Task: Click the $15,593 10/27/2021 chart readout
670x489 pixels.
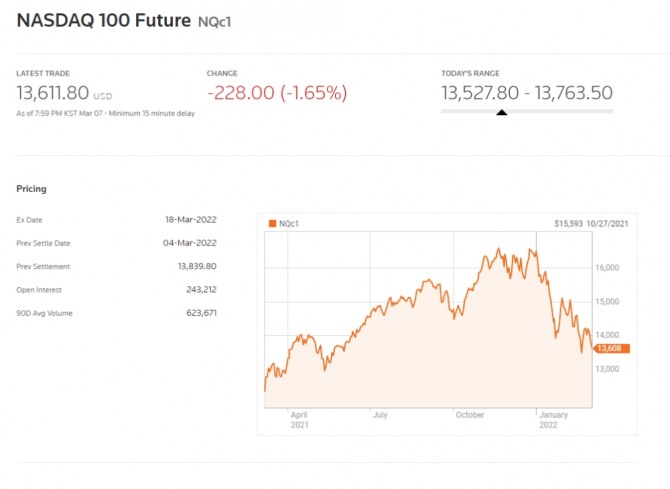Action: 590,224
